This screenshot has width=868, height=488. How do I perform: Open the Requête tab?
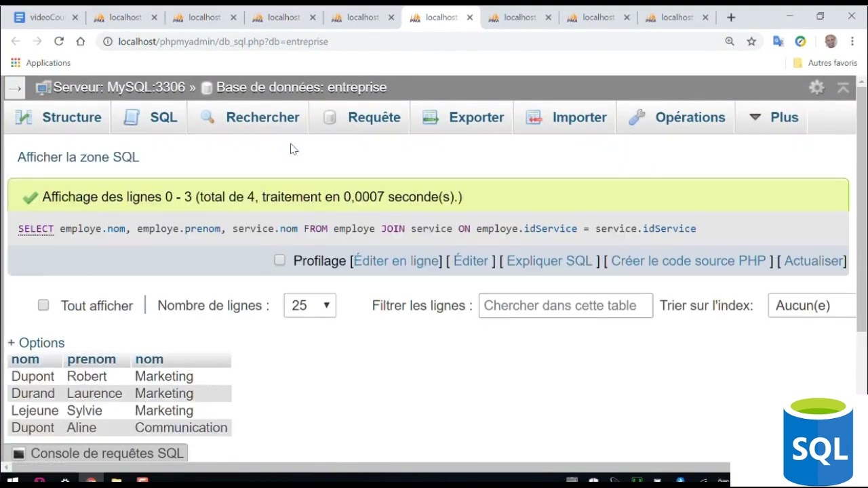click(x=361, y=117)
